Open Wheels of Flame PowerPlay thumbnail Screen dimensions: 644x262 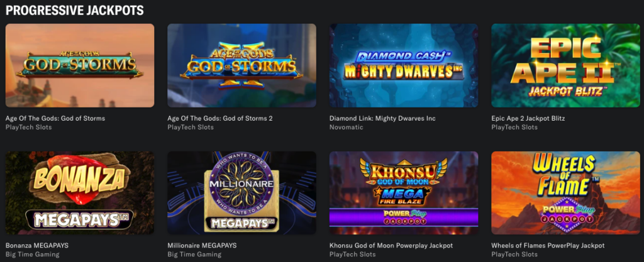pyautogui.click(x=565, y=193)
